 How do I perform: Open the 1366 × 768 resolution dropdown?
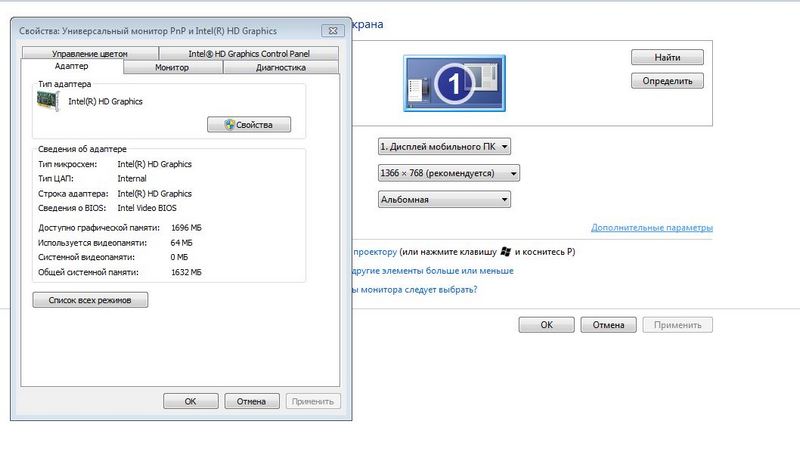tap(449, 173)
